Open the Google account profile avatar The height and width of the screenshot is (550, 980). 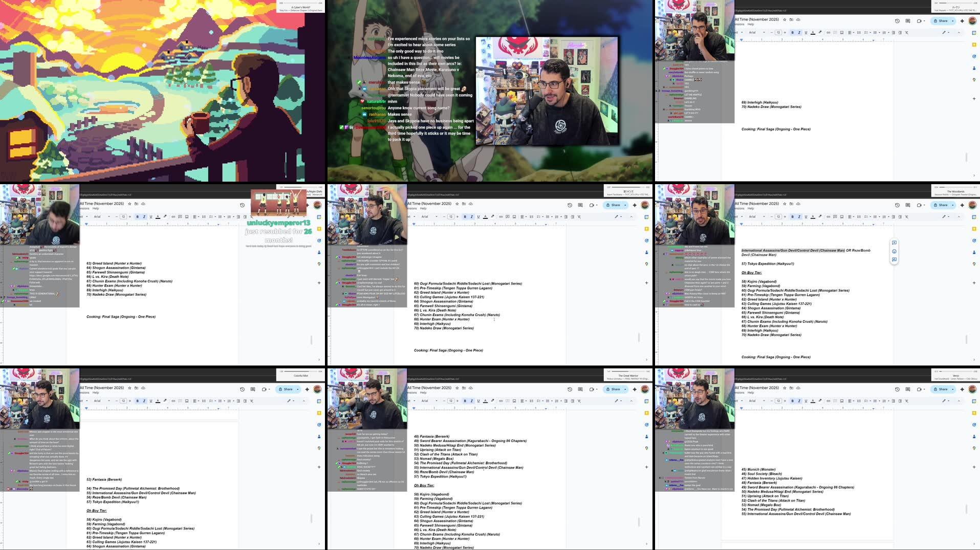coord(972,21)
